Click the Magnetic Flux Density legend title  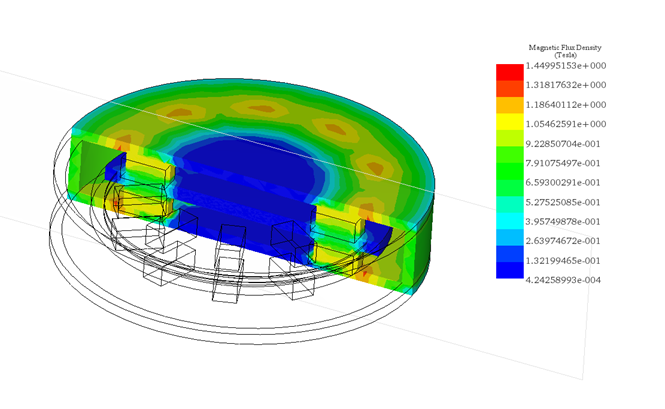[x=566, y=47]
